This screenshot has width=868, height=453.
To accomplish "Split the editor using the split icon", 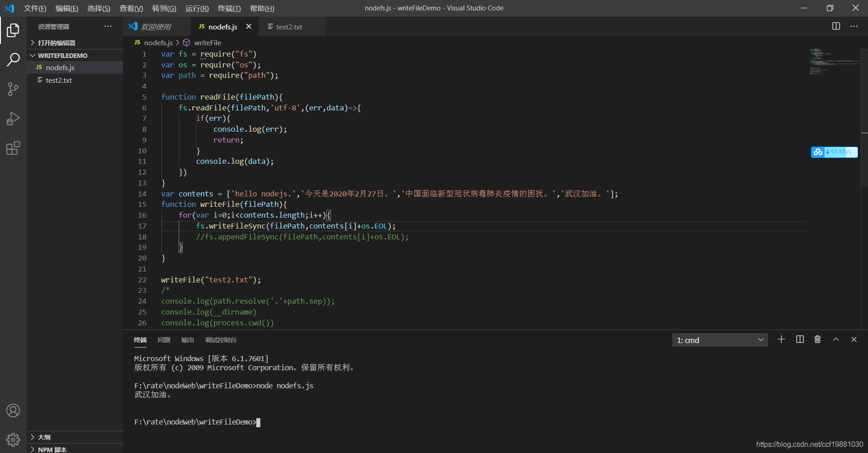I will (836, 26).
